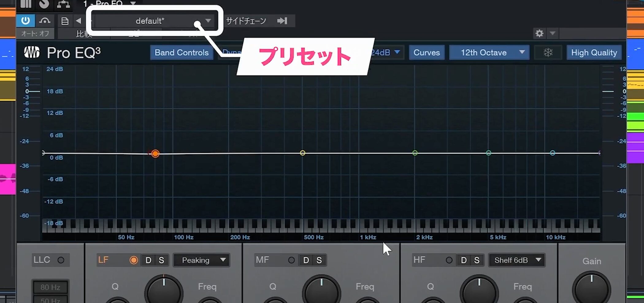Expand the default preset dropdown
Screen dimensions: 644x303
pyautogui.click(x=208, y=21)
